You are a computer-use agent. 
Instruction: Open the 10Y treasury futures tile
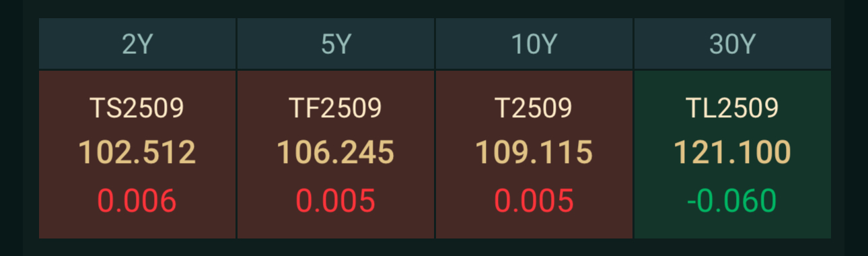[534, 154]
